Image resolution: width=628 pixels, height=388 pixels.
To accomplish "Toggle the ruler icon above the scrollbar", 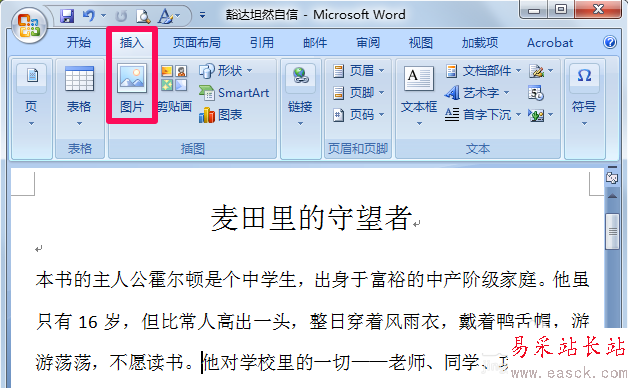I will (x=612, y=178).
